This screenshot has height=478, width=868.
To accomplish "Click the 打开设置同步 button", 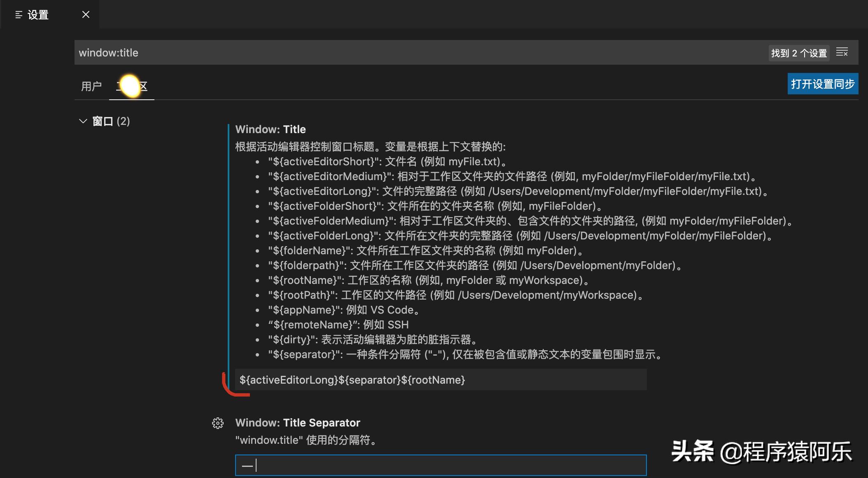I will click(x=822, y=83).
